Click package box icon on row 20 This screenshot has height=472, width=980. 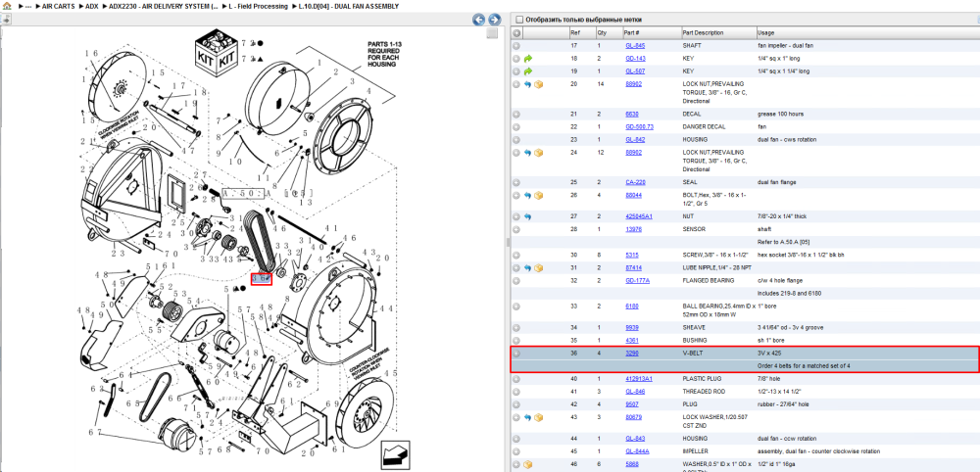[x=538, y=83]
